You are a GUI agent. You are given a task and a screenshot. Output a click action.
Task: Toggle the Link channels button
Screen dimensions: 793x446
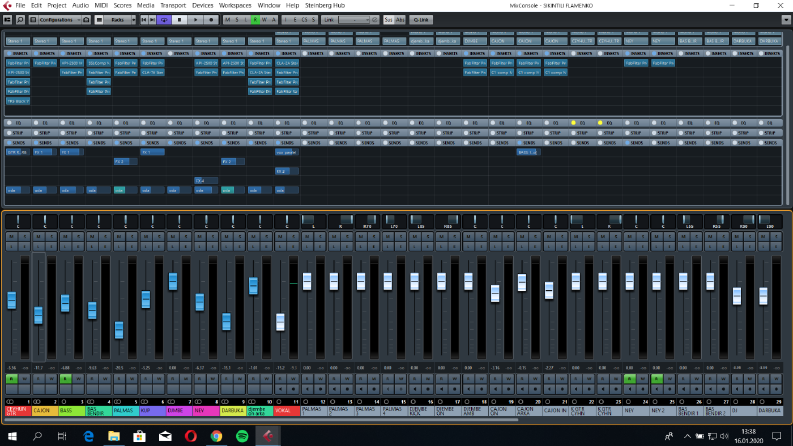(x=329, y=20)
